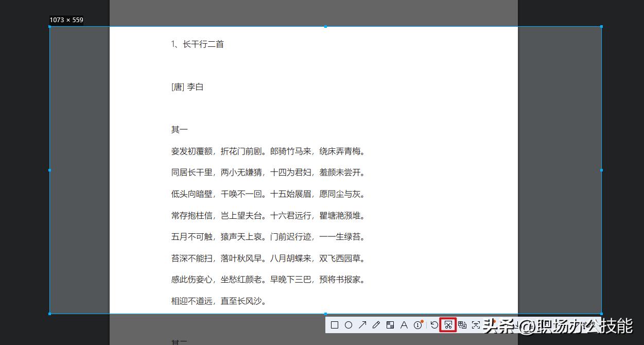Click the red-highlighted scissors crop tool

click(x=448, y=325)
